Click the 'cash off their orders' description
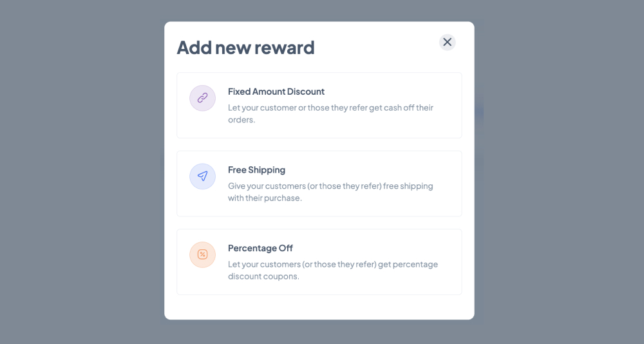 tap(330, 113)
